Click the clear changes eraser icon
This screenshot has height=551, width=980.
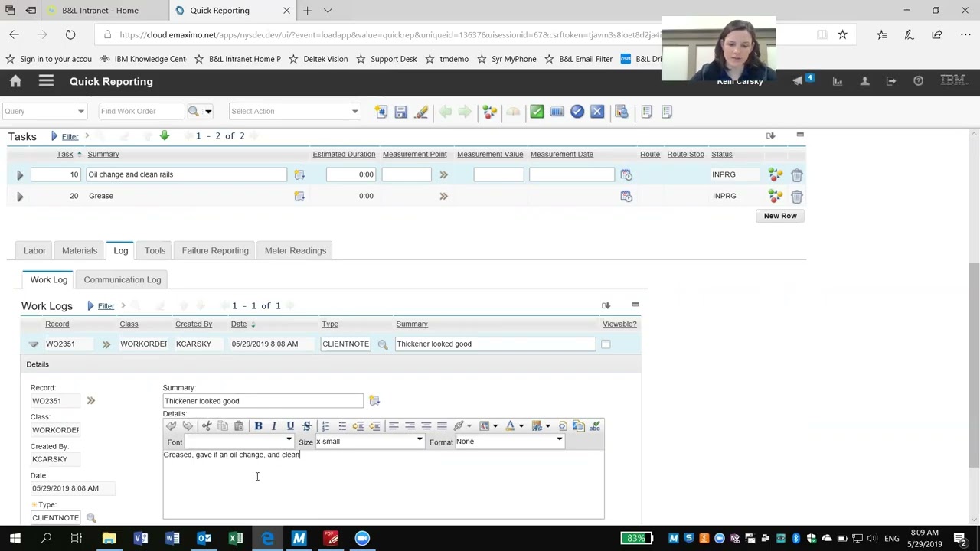coord(420,112)
